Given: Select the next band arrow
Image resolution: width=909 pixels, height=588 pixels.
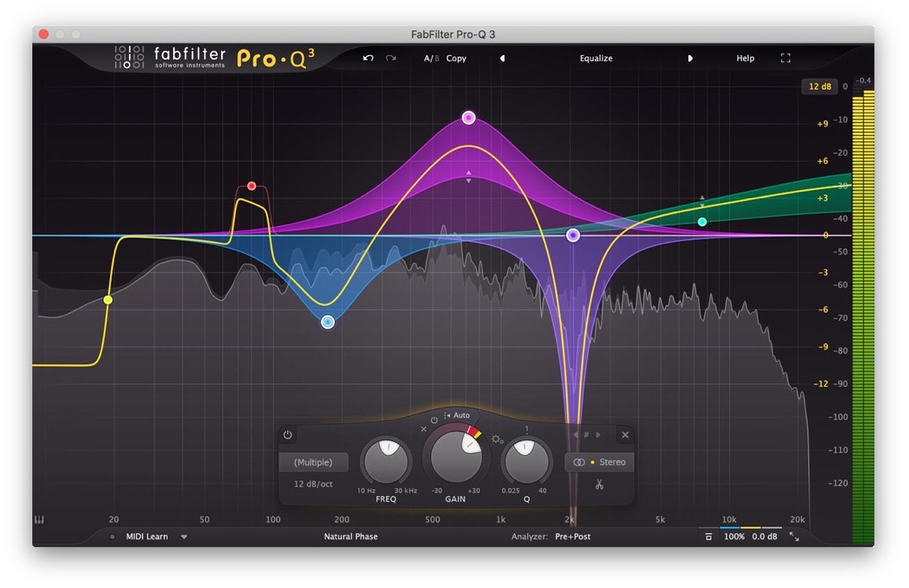Looking at the screenshot, I should (x=598, y=435).
